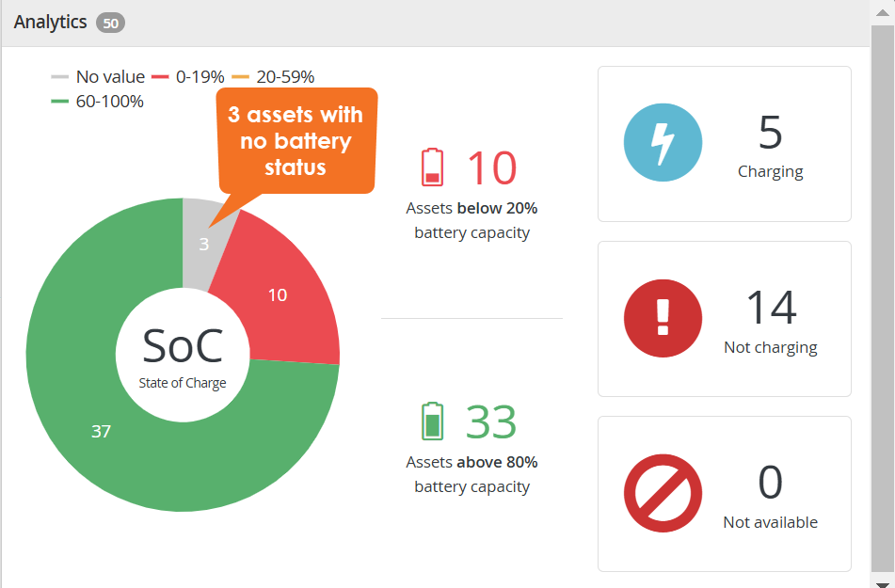This screenshot has width=895, height=588.
Task: Click the blue lightning bolt Charging icon
Action: tap(663, 143)
